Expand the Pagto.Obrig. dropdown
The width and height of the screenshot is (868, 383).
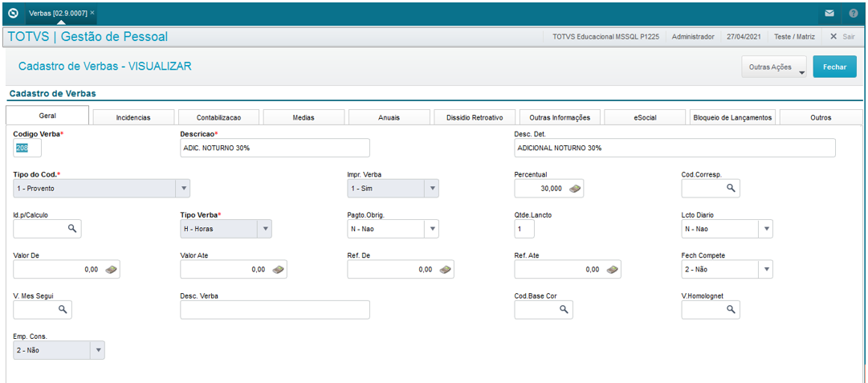[x=432, y=229]
